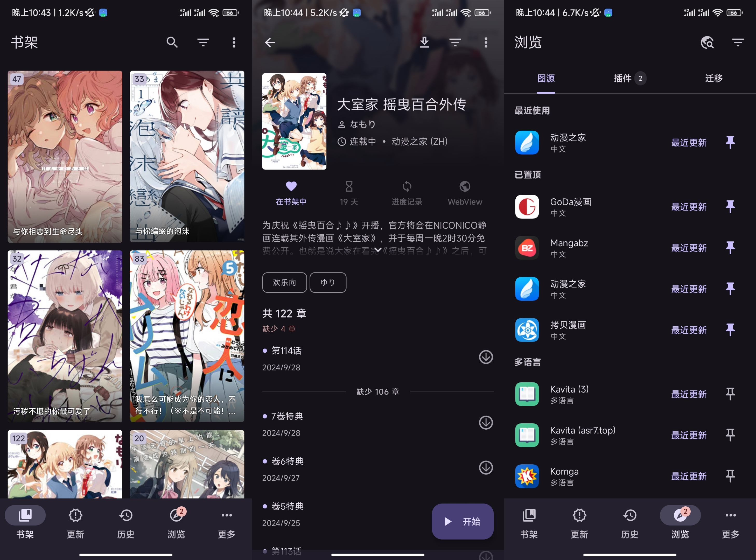
Task: Open filter options on the 书架 screen
Action: [203, 42]
